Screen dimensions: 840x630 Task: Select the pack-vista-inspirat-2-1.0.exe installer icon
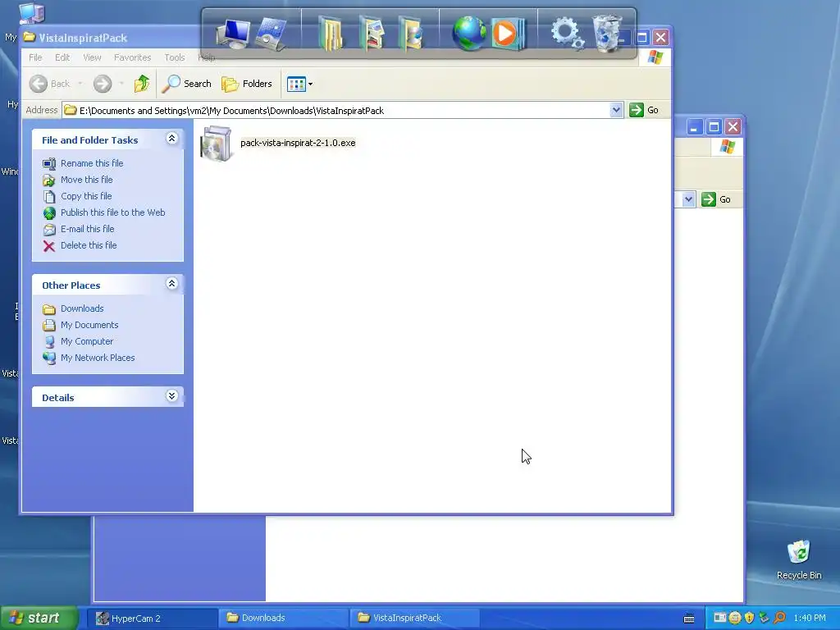click(x=216, y=143)
